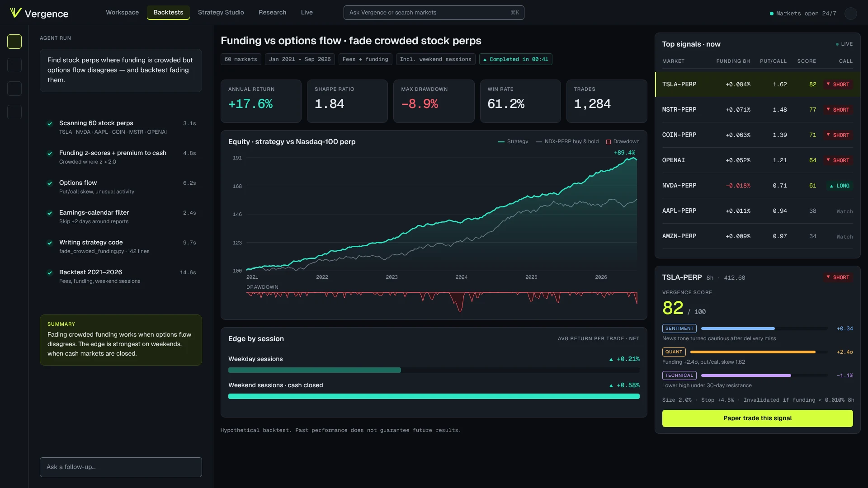Viewport: 868px width, 488px height.
Task: Click the check icon beside Writing strategy code
Action: tap(50, 243)
